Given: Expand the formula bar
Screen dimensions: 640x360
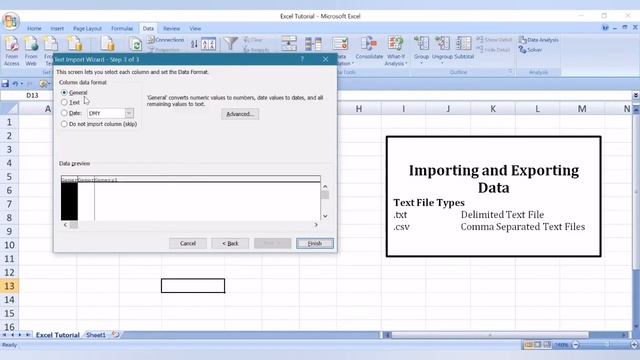Looking at the screenshot, I should tap(636, 96).
